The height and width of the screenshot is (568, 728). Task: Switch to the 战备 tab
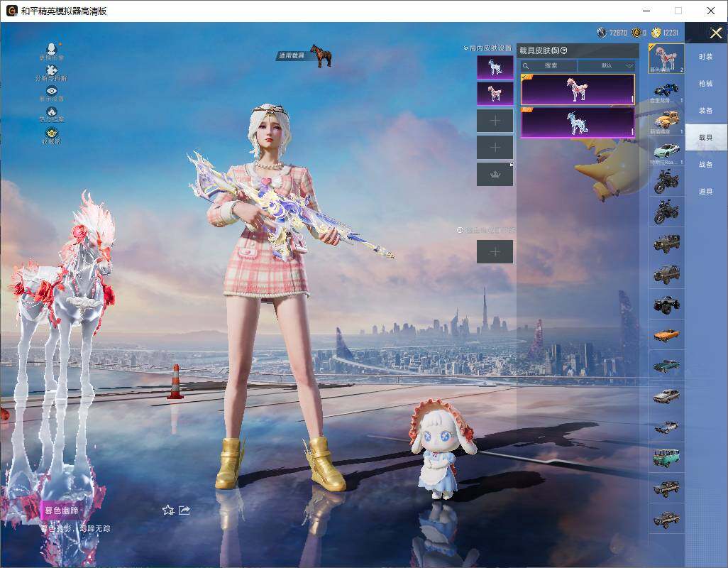(x=706, y=165)
